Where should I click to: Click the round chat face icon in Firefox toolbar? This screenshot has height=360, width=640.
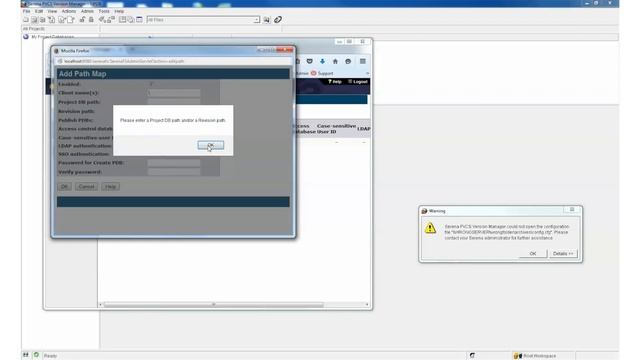click(x=348, y=61)
